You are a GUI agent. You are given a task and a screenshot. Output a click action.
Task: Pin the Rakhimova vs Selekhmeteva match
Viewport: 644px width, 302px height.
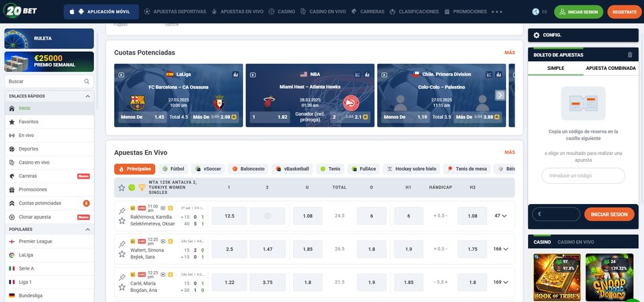point(121,211)
